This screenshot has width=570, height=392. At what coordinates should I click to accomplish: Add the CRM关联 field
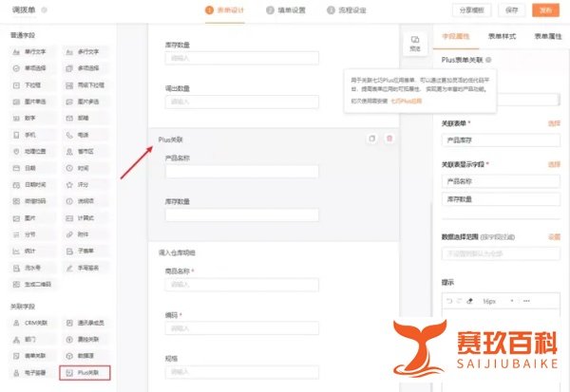point(32,323)
